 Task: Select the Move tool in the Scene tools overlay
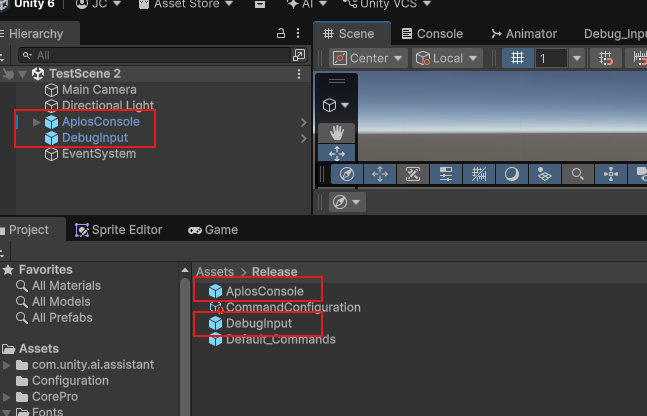[x=337, y=153]
